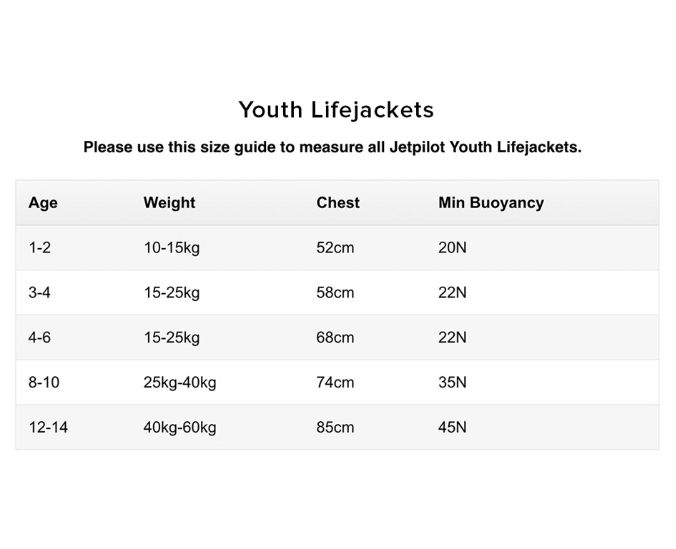Click the 68cm chest value

pyautogui.click(x=335, y=338)
